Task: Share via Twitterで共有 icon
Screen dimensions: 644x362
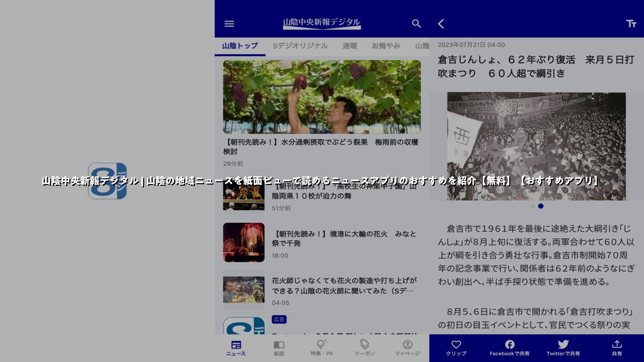Action: pos(563,344)
